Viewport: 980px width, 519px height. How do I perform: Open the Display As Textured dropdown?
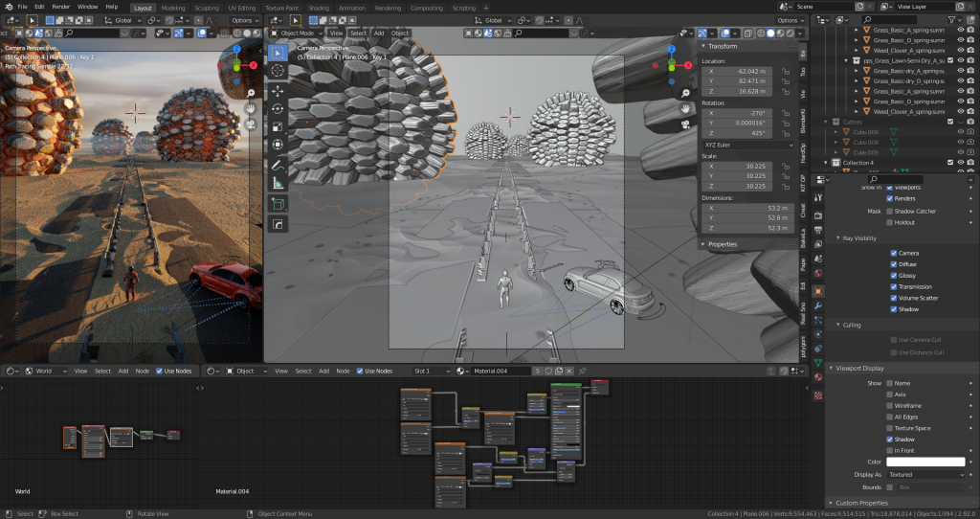click(x=925, y=474)
